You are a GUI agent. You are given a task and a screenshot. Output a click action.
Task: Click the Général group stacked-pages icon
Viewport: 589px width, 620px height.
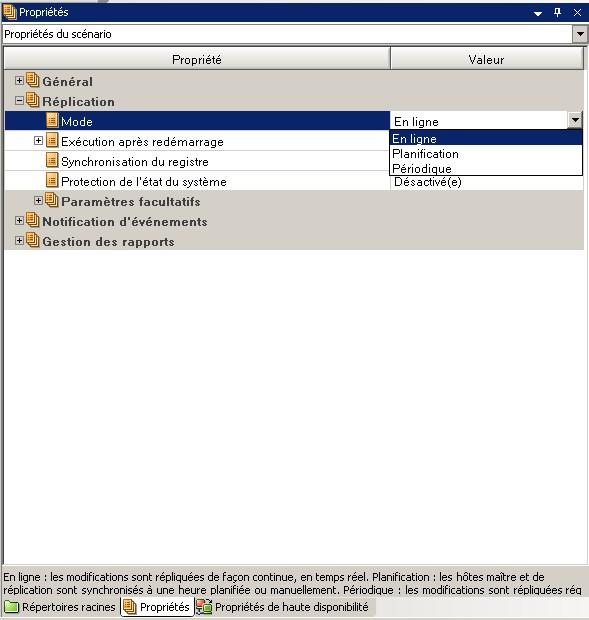click(33, 80)
